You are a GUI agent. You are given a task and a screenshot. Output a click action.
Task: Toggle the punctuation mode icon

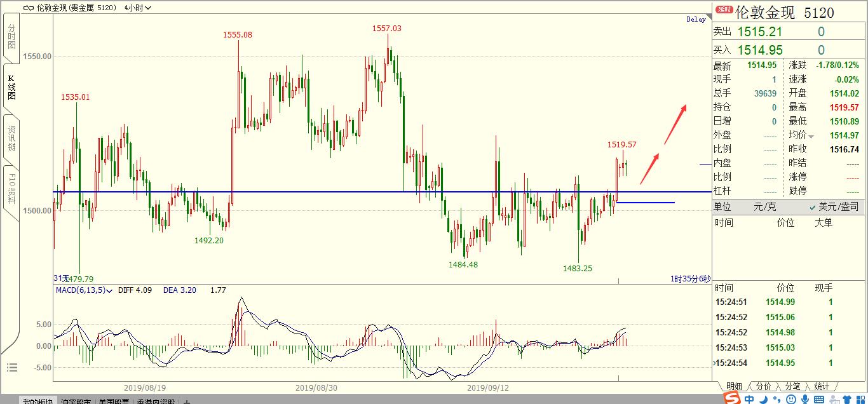(x=776, y=400)
